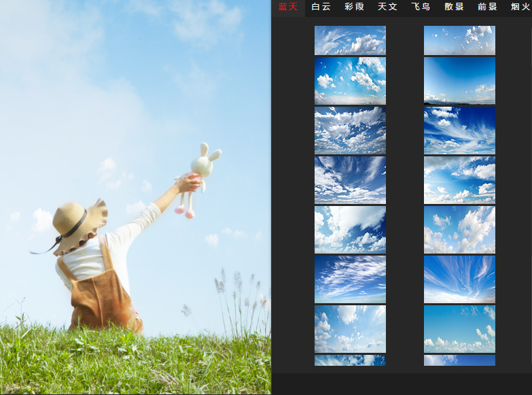Select deep blue thumbnail with sweeping horizontal wispy streaks
The image size is (532, 395).
459,131
